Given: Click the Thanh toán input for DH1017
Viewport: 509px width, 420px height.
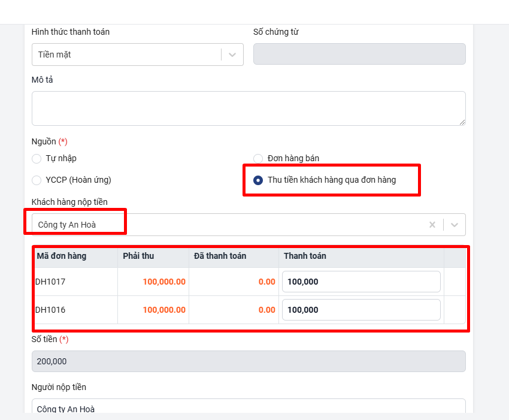Looking at the screenshot, I should coord(361,282).
